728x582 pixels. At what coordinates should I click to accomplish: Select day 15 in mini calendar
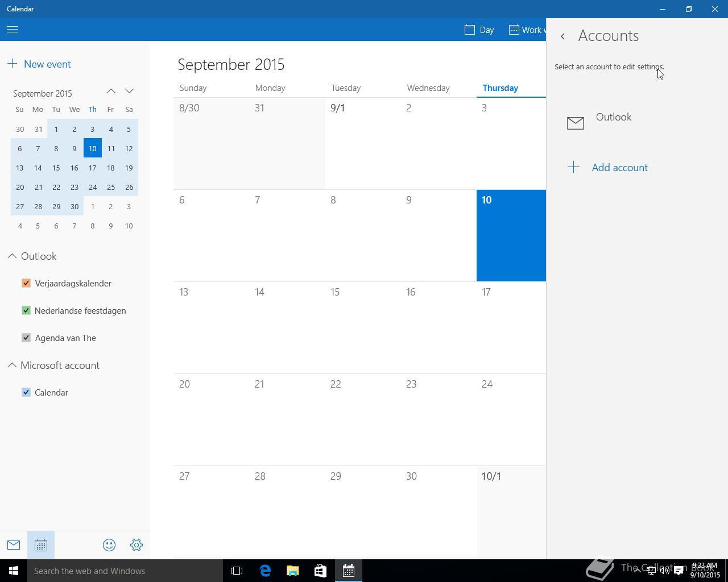(x=56, y=168)
